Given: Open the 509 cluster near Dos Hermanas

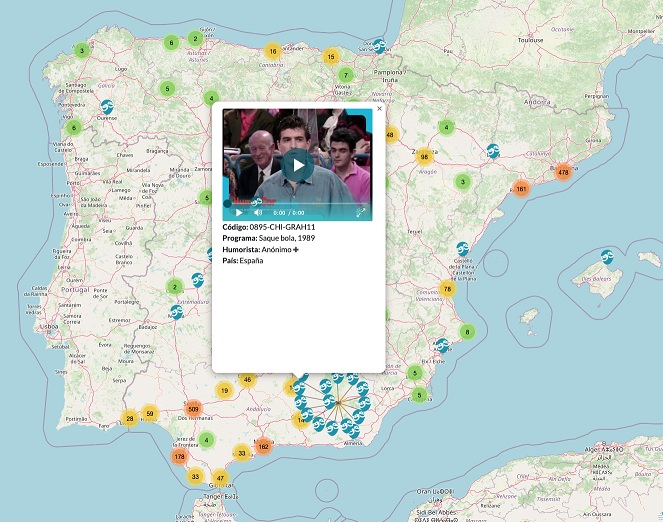Looking at the screenshot, I should 193,409.
